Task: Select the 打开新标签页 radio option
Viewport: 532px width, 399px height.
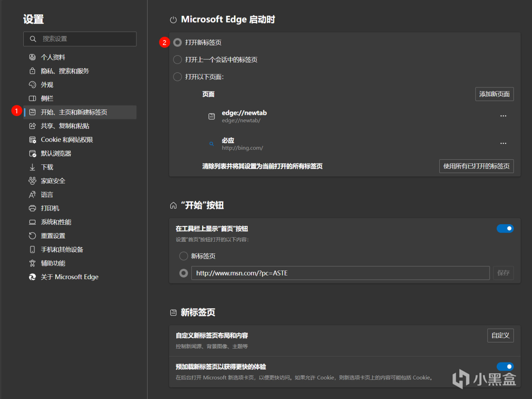Action: [x=177, y=42]
